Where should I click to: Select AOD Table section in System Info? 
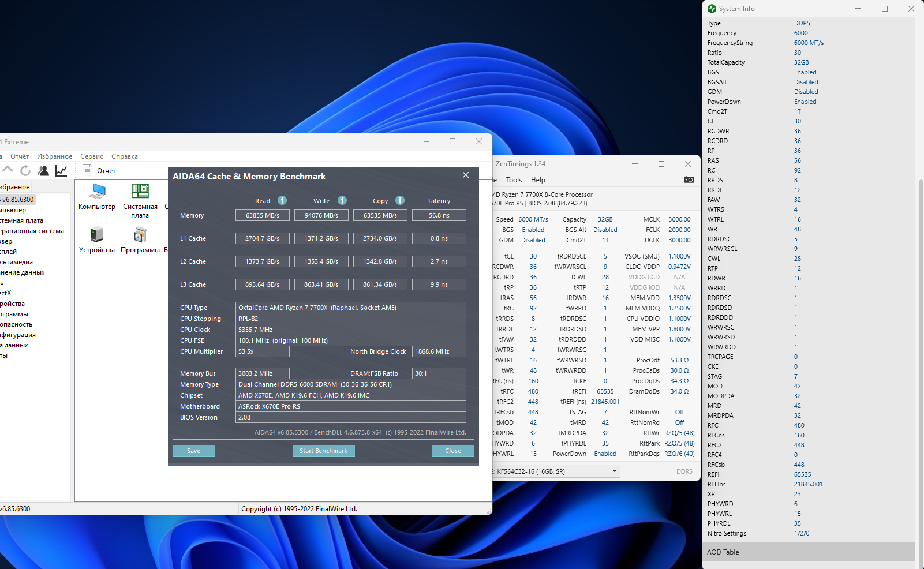tap(723, 552)
